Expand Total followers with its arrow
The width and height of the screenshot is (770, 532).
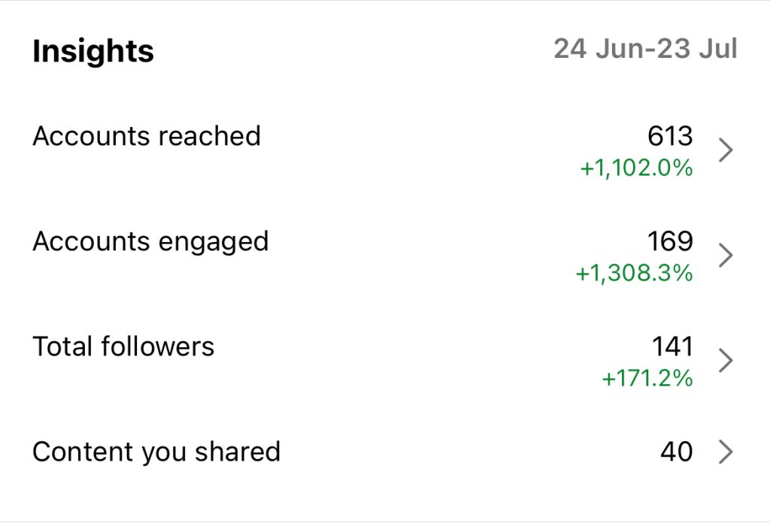(x=725, y=361)
